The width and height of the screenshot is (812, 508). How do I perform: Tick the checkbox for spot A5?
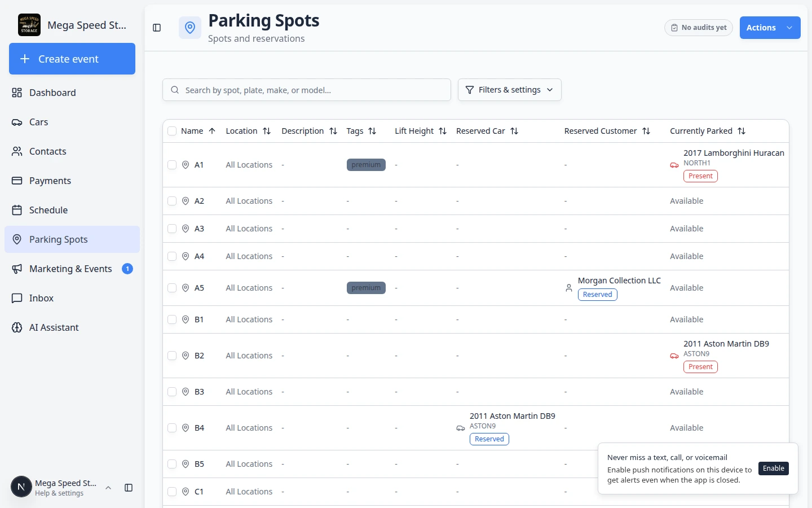(172, 288)
